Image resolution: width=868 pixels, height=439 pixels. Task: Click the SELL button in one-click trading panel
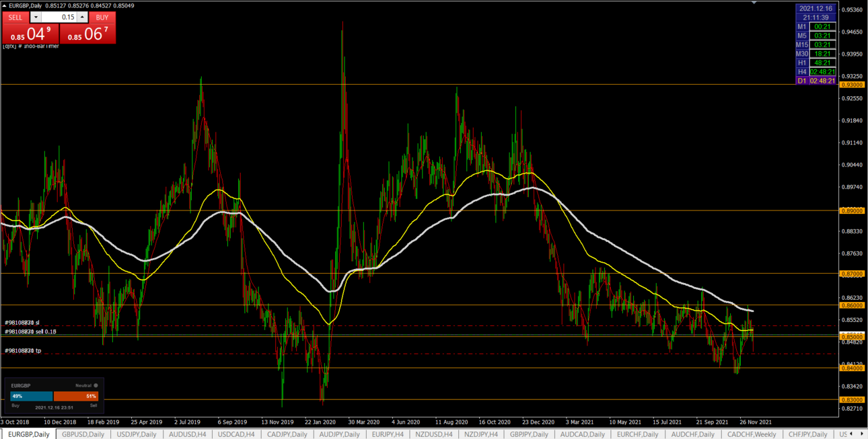click(x=15, y=17)
